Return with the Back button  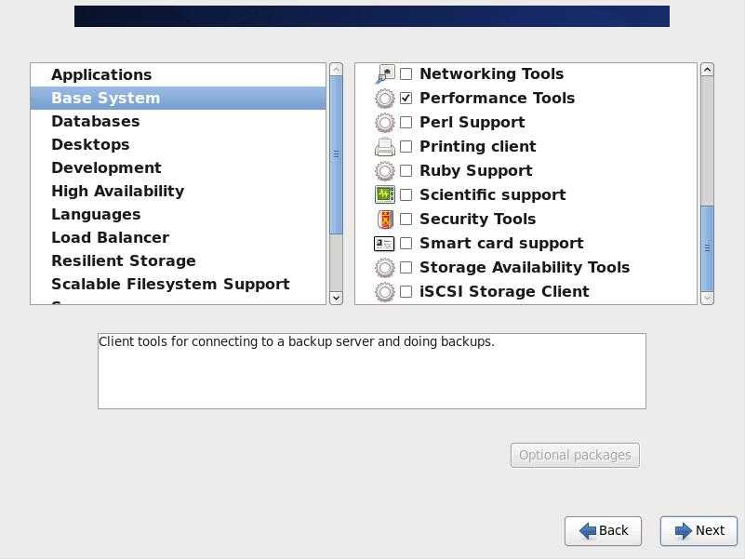pyautogui.click(x=603, y=530)
